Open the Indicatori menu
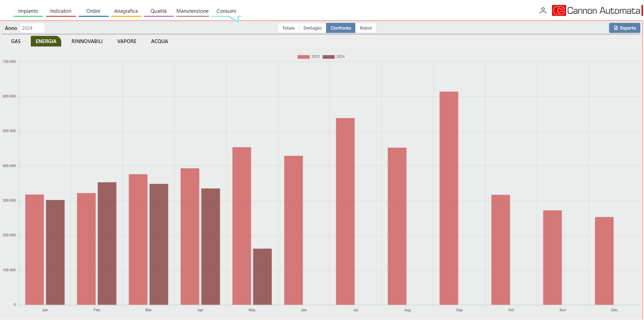Screen dimensions: 644x320 pyautogui.click(x=60, y=11)
